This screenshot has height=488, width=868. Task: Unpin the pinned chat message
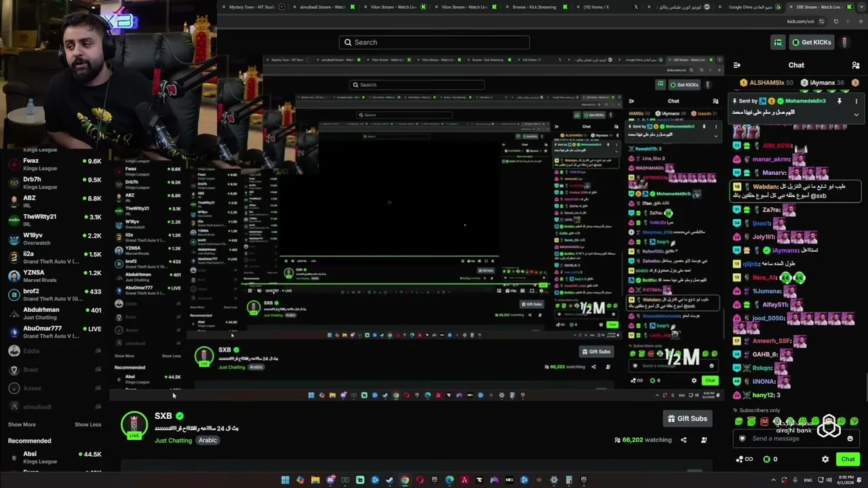839,101
